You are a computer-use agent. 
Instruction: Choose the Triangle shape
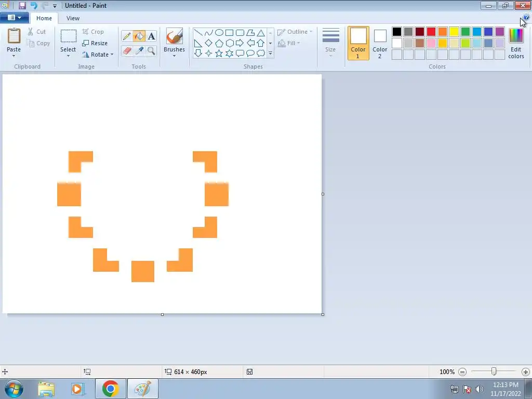261,33
